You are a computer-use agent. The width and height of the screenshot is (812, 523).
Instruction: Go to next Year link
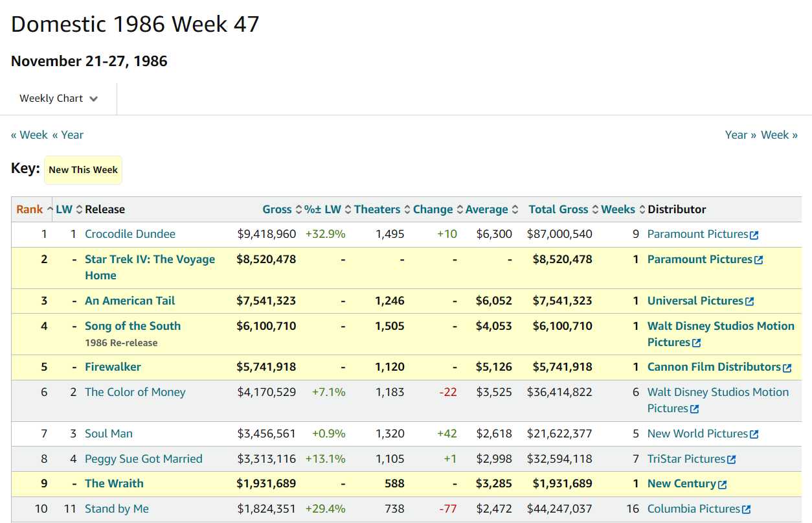coord(741,135)
